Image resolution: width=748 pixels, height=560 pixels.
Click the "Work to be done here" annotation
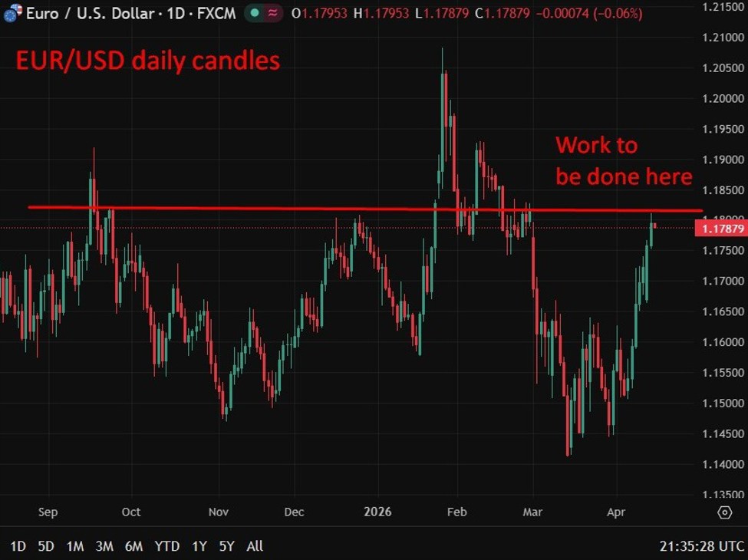pos(623,160)
